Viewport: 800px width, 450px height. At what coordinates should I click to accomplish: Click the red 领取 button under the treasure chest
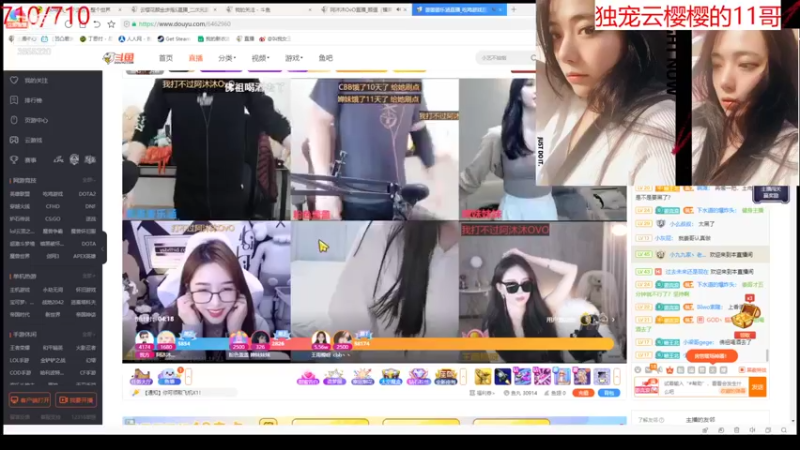click(745, 335)
